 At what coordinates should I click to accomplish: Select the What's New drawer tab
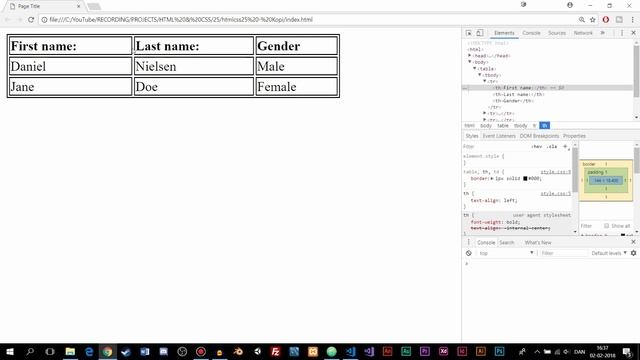(538, 242)
